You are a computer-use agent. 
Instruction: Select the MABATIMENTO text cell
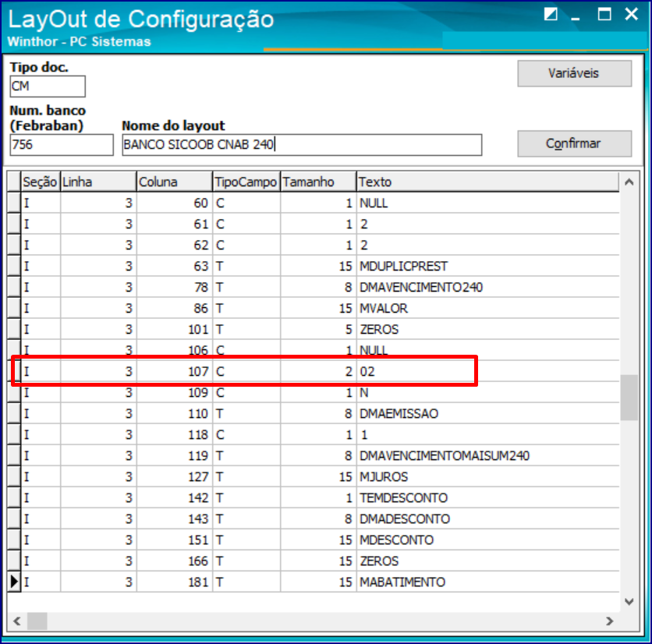click(x=487, y=582)
